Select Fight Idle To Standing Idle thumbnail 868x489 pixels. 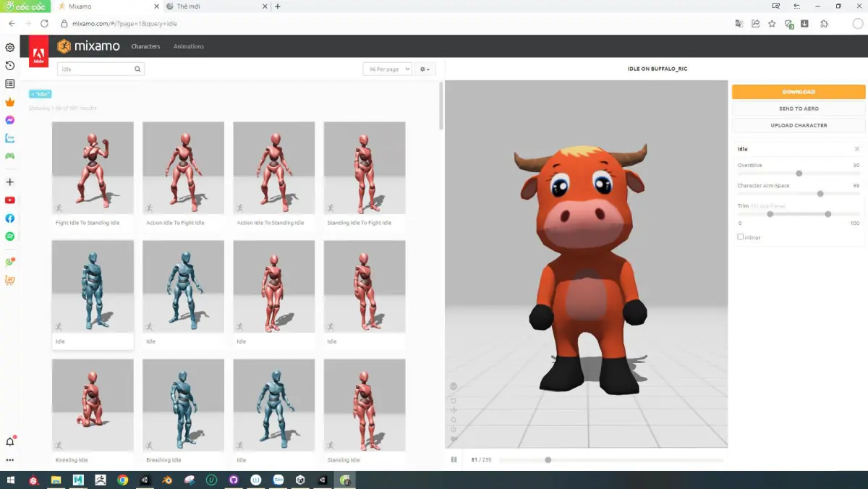click(93, 168)
